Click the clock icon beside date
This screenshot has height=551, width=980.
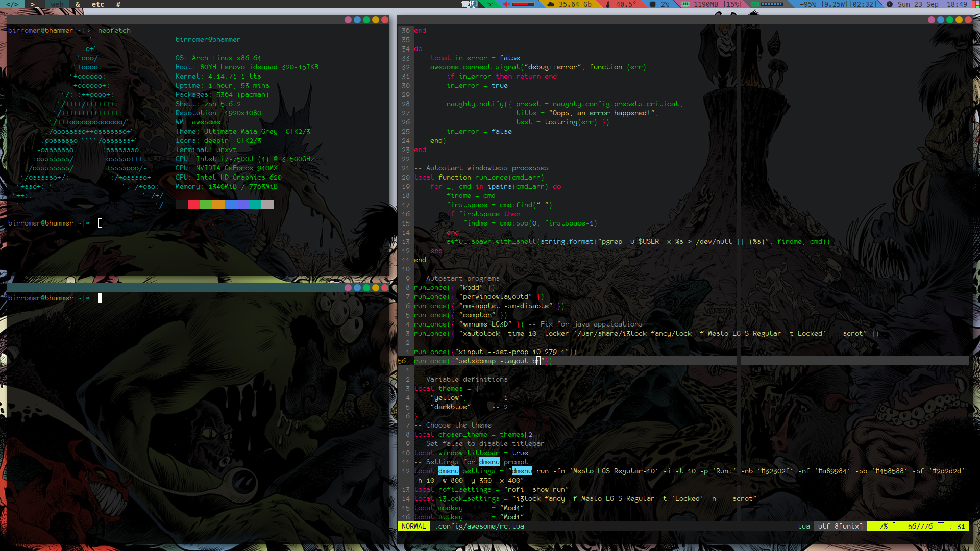pyautogui.click(x=890, y=4)
